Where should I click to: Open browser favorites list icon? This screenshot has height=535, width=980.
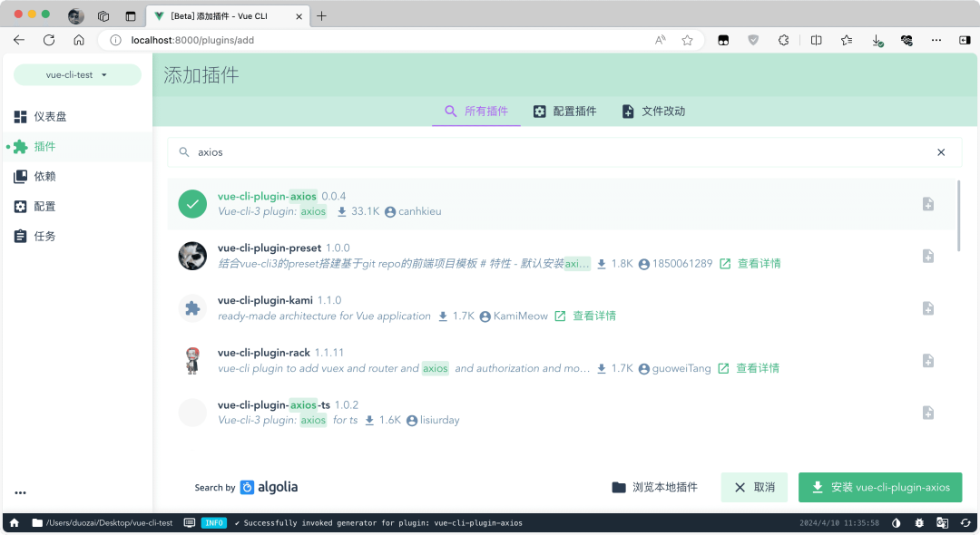tap(847, 40)
